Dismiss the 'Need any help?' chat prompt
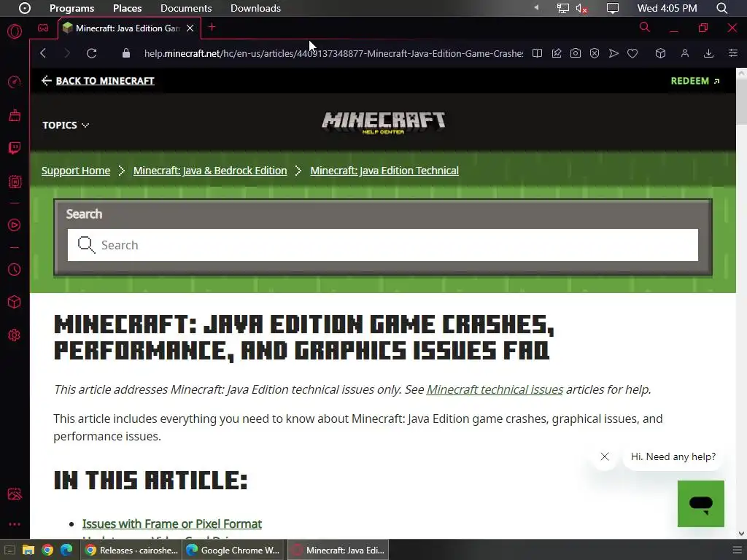The width and height of the screenshot is (747, 560). point(605,456)
